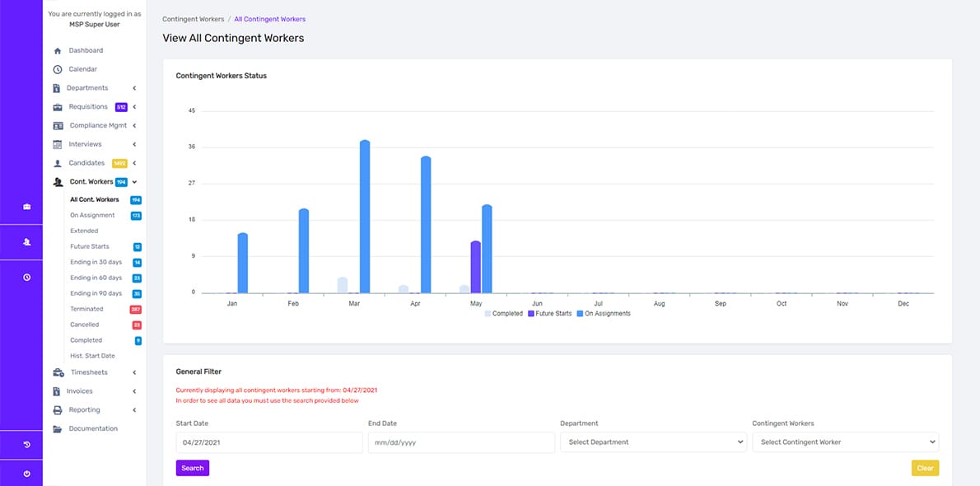Open the Ending in 30 days item

click(96, 262)
